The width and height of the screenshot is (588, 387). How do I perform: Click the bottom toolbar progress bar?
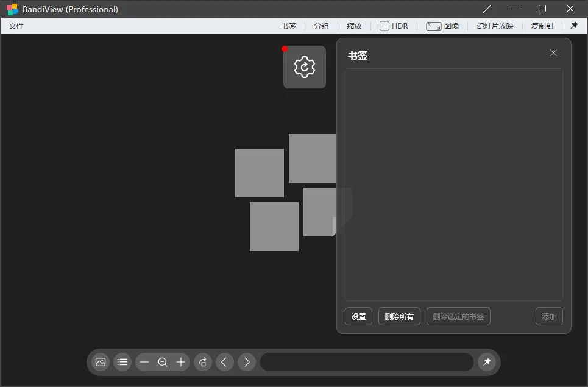[367, 362]
